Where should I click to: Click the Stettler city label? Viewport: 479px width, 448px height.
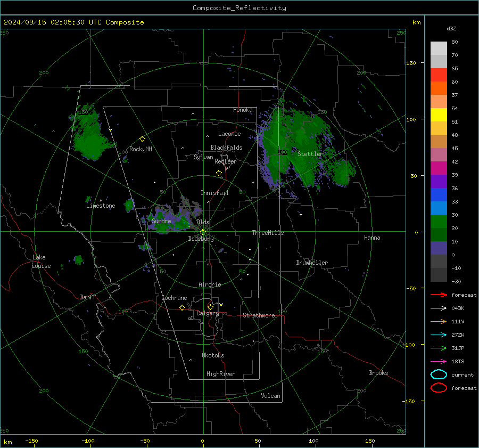[x=310, y=154]
